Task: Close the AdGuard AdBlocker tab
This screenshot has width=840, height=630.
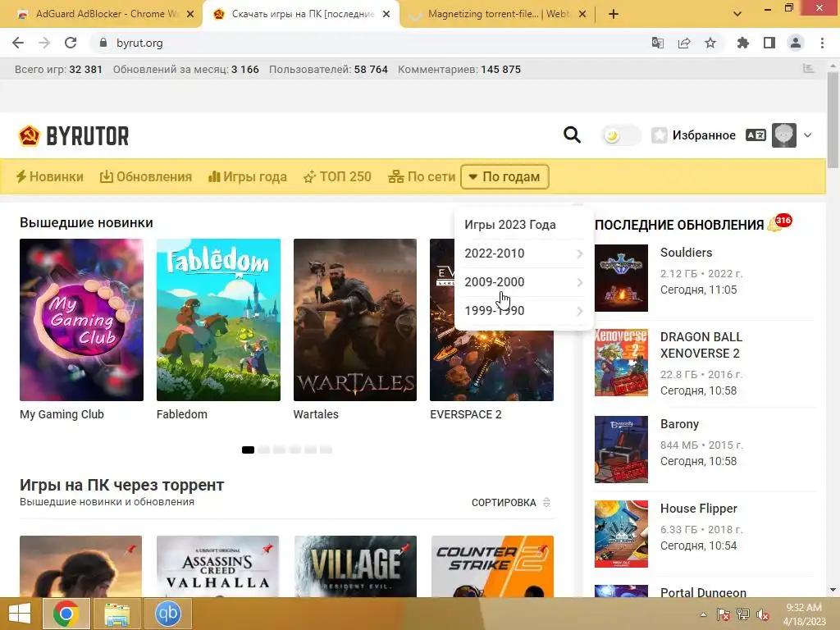Action: [x=190, y=15]
